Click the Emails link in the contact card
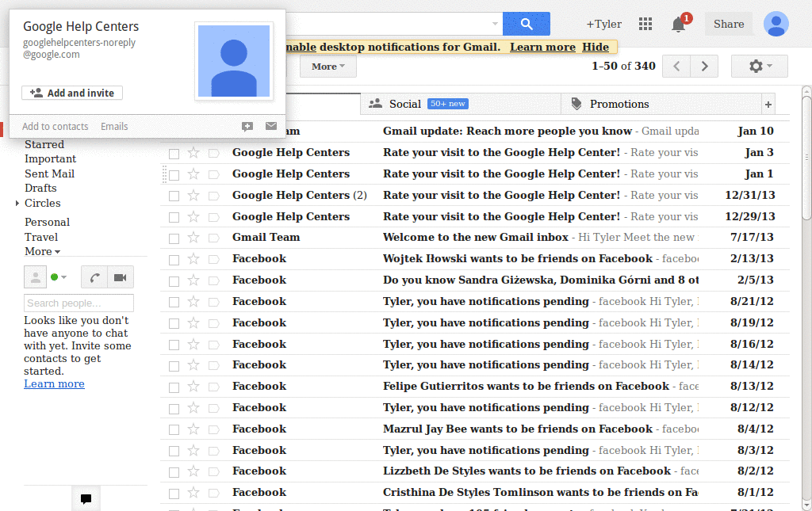This screenshot has height=511, width=812. coord(114,126)
